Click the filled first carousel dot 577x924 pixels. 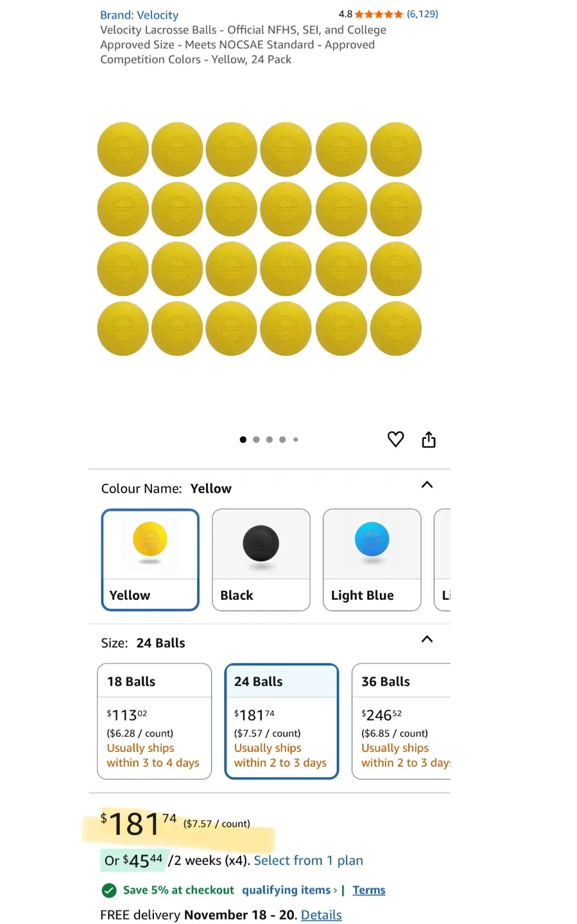point(243,440)
